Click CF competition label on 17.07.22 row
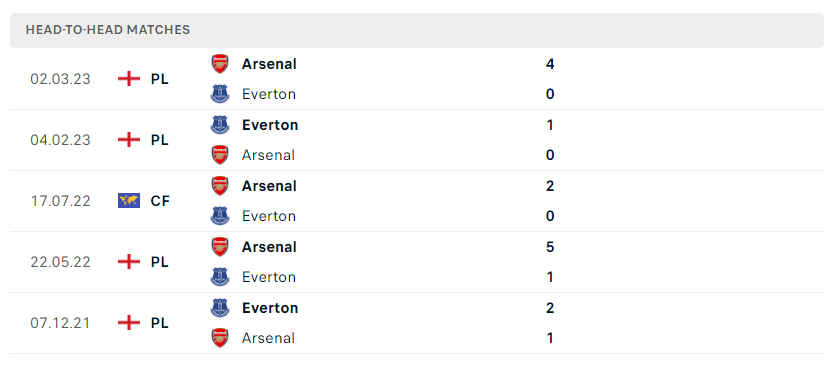Image resolution: width=828 pixels, height=371 pixels. point(160,201)
